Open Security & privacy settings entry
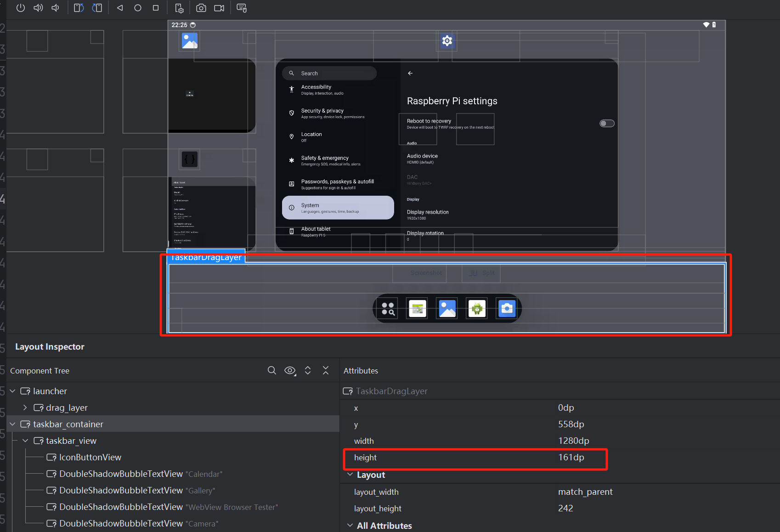This screenshot has height=532, width=780. [338, 113]
